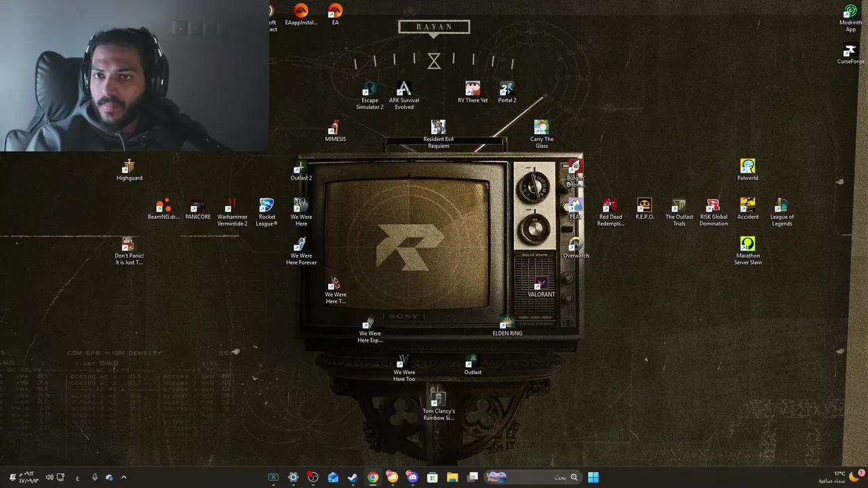This screenshot has width=868, height=488.
Task: Open Outlook mail from the taskbar
Action: pyautogui.click(x=333, y=477)
